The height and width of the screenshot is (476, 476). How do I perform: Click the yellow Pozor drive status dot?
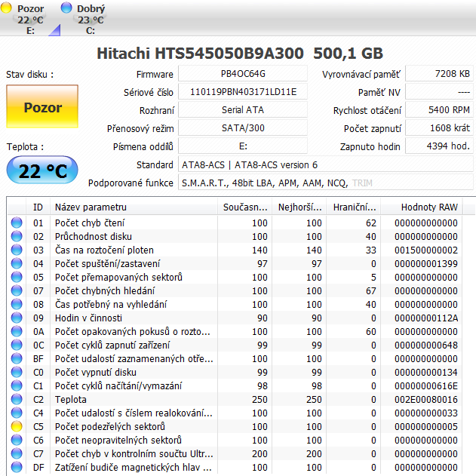tap(6, 8)
